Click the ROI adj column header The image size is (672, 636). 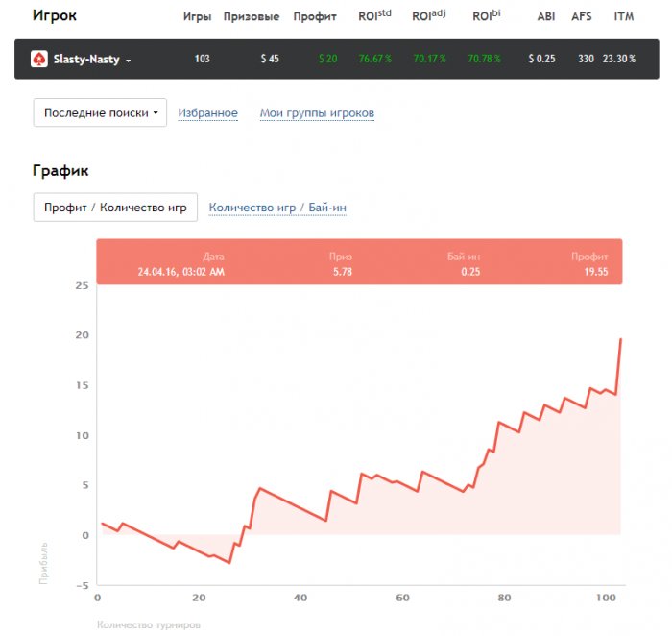click(x=428, y=16)
